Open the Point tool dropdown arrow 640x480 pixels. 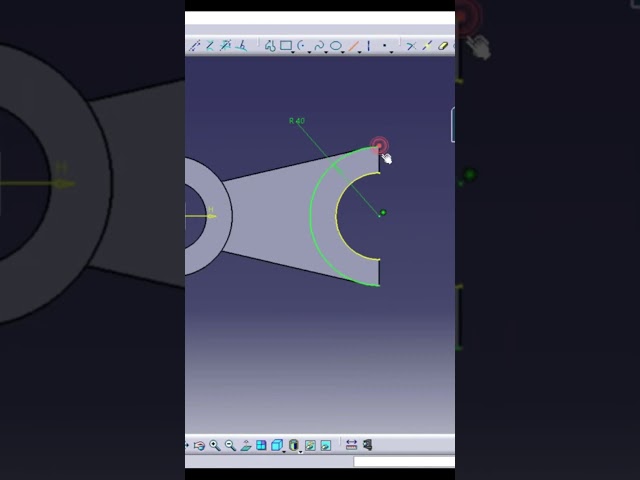click(391, 52)
